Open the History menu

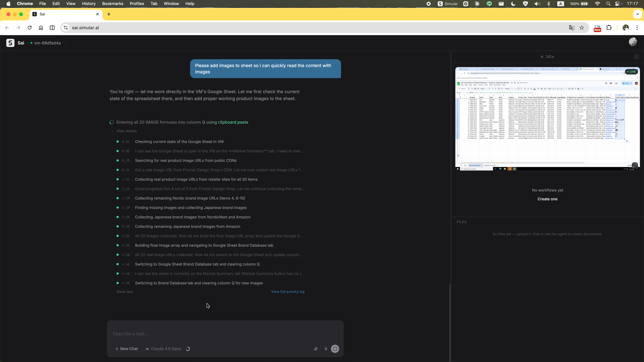click(89, 3)
